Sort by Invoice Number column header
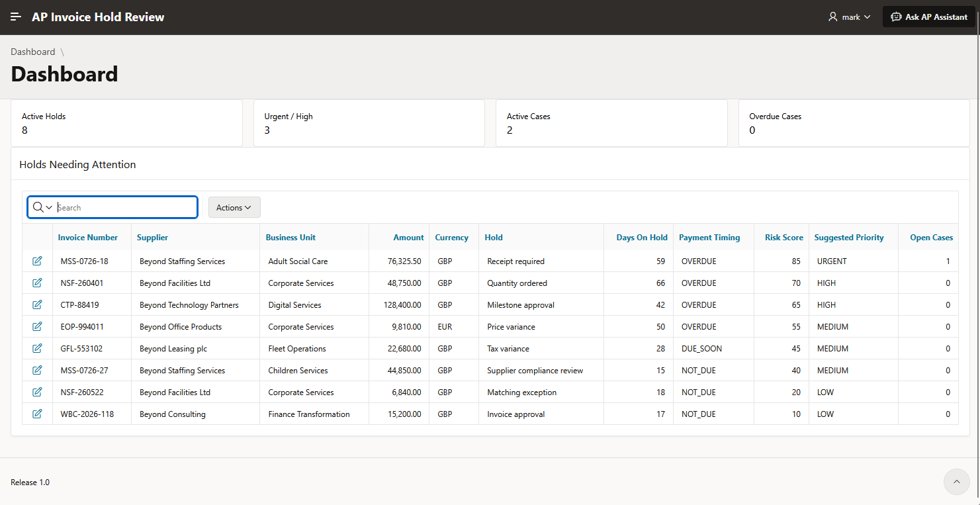This screenshot has width=980, height=505. (x=88, y=238)
